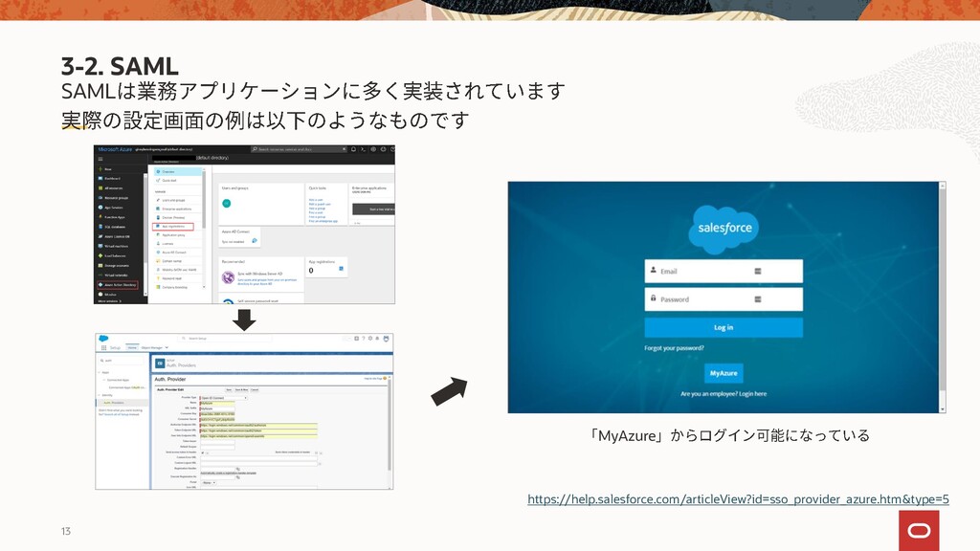This screenshot has width=980, height=551.
Task: Open Storage accounts in Azure sidebar
Action: coord(114,266)
